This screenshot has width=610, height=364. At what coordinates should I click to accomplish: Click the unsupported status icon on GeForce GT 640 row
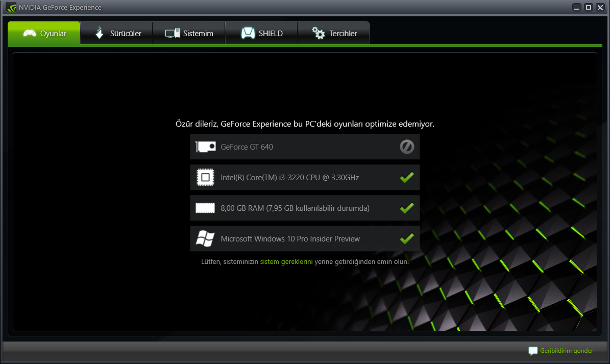[x=407, y=147]
